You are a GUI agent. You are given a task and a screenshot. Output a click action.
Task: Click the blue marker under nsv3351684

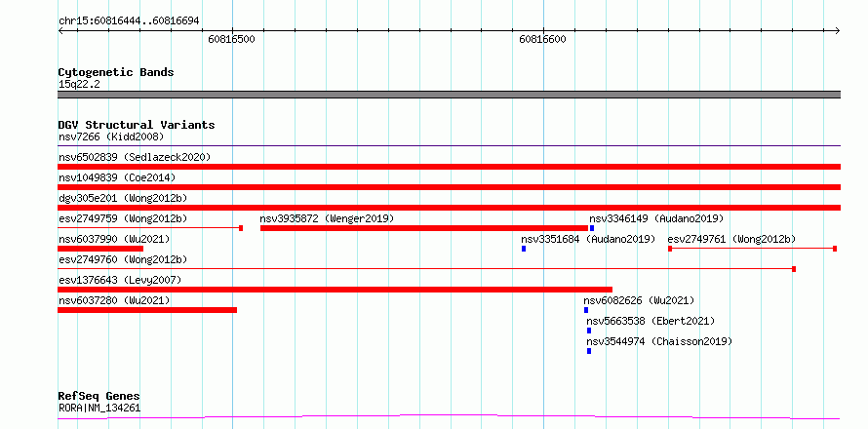[x=524, y=249]
